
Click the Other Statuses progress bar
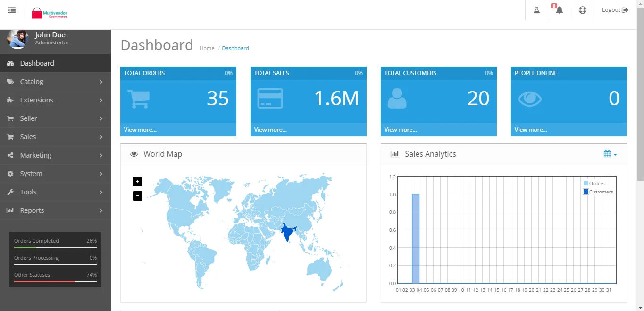coord(55,281)
